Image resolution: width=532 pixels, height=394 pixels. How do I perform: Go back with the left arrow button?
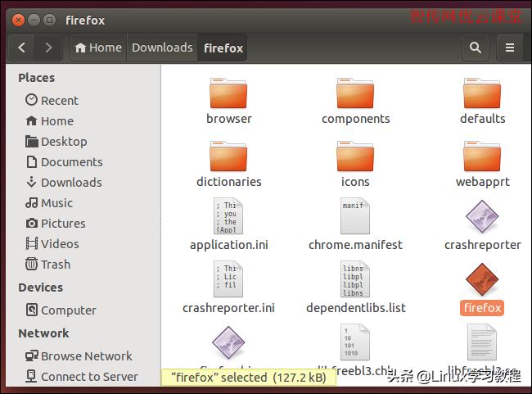tap(22, 48)
